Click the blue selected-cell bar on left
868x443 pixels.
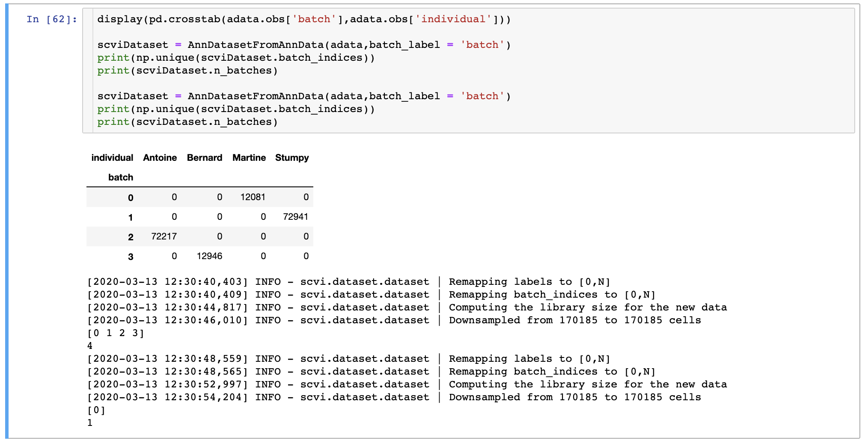[x=7, y=221]
